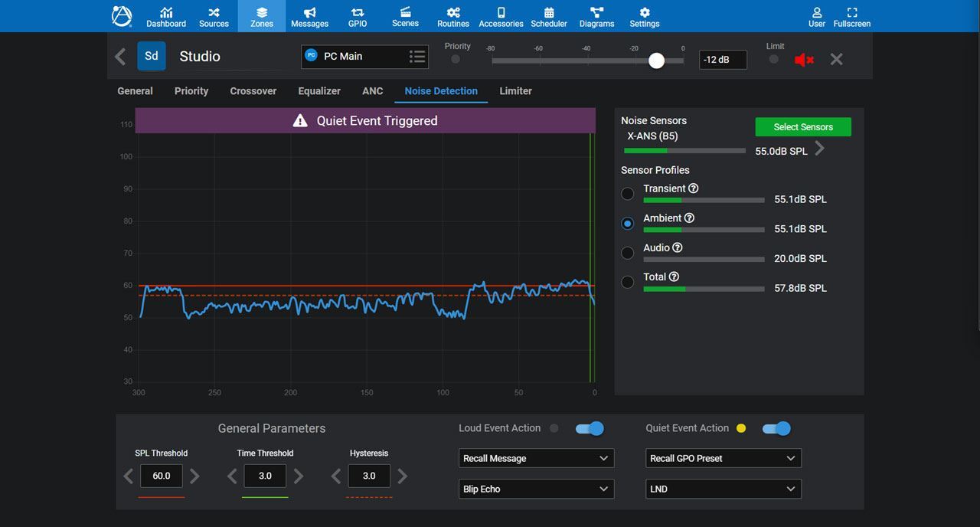Click the back arrow beside Studio
Screen dimensions: 980x527
(120, 57)
